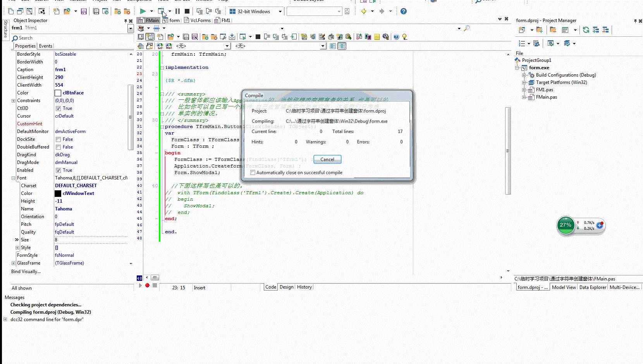
Task: Click the Object Inspector Search field
Action: point(72,38)
